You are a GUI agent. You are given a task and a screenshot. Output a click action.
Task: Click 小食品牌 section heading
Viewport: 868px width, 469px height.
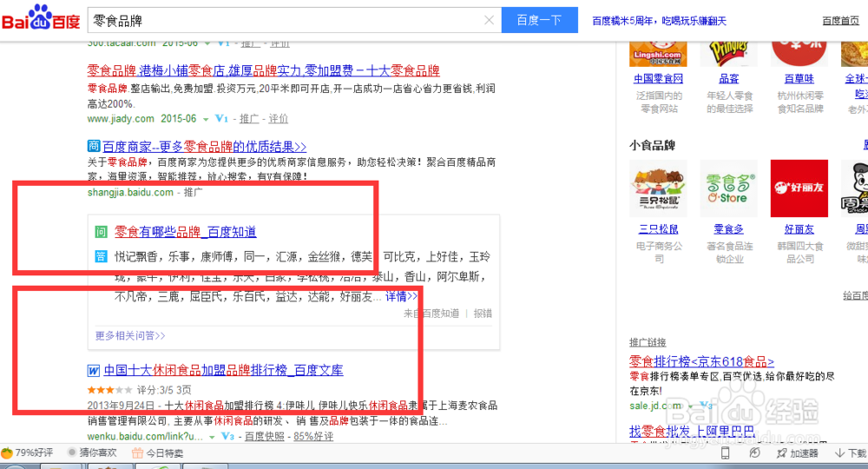[x=652, y=146]
